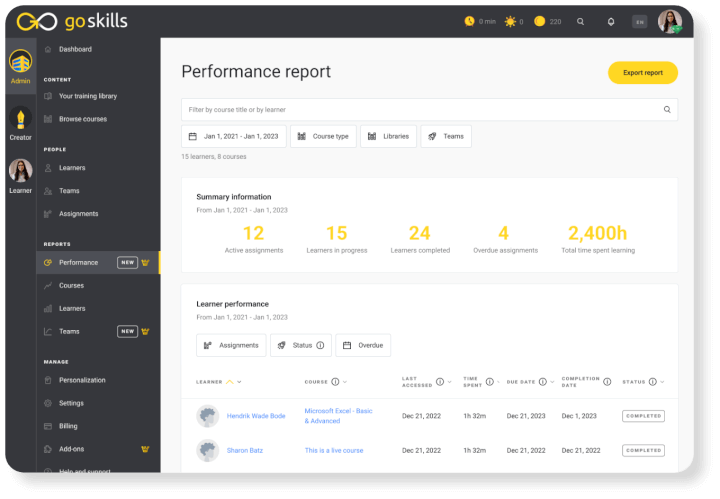Viewport: 720px width, 499px height.
Task: Open Learners under People
Action: [72, 168]
